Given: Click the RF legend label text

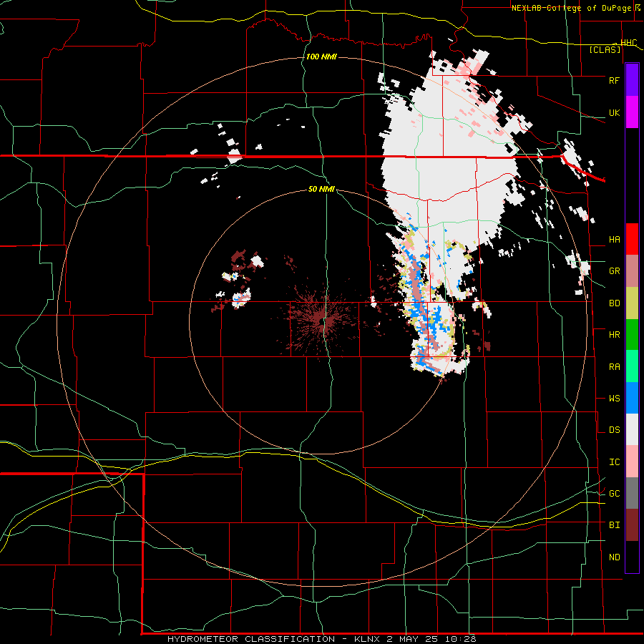Looking at the screenshot, I should [x=614, y=80].
